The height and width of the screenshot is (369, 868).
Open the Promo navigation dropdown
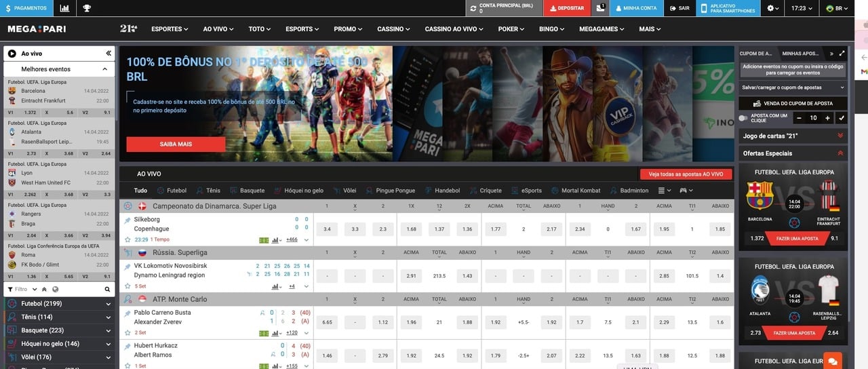coord(348,29)
